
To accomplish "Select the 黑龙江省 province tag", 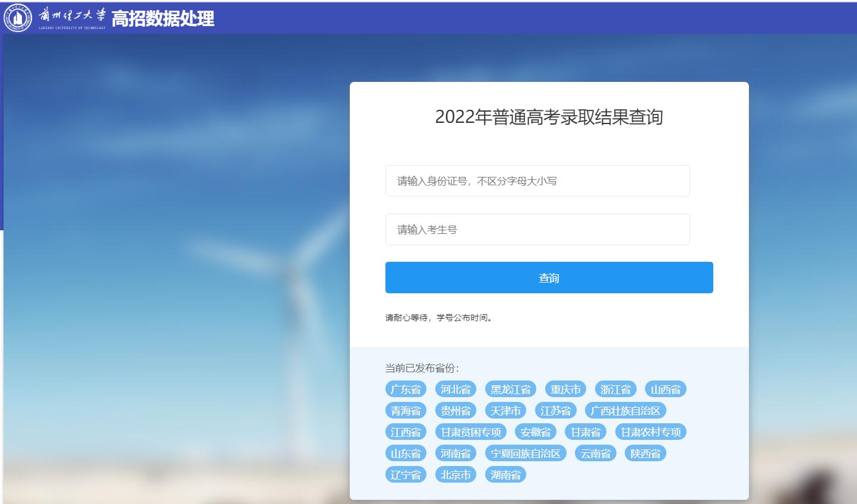I will [511, 389].
